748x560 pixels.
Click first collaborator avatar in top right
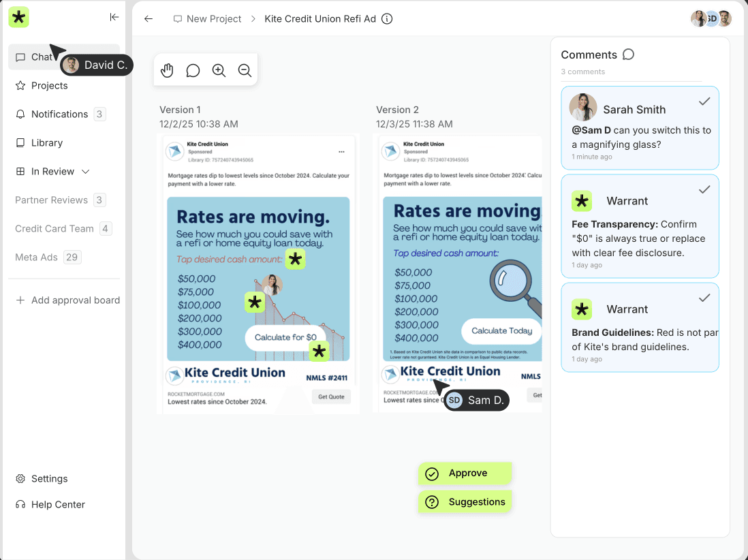698,18
